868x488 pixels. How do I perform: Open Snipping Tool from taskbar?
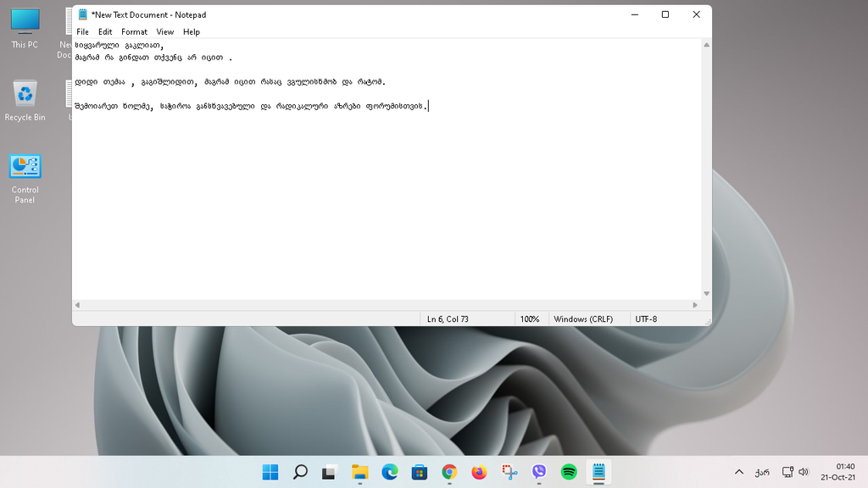pos(509,472)
